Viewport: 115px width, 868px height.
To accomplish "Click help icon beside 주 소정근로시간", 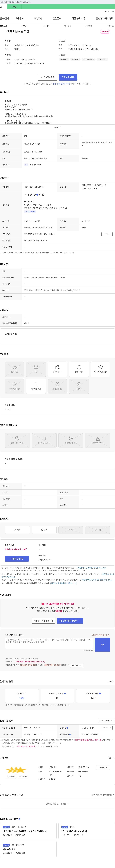I will [37, 195].
